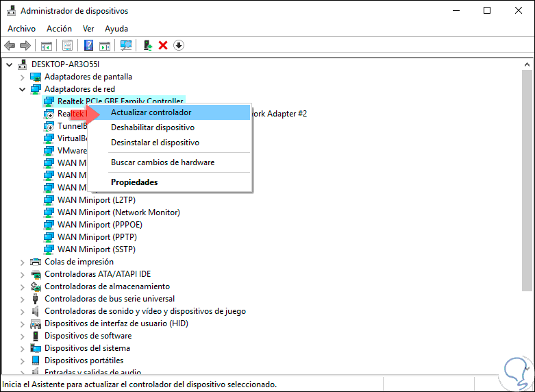Click the Dispositivos portátiles icon
The width and height of the screenshot is (535, 392).
click(x=35, y=360)
